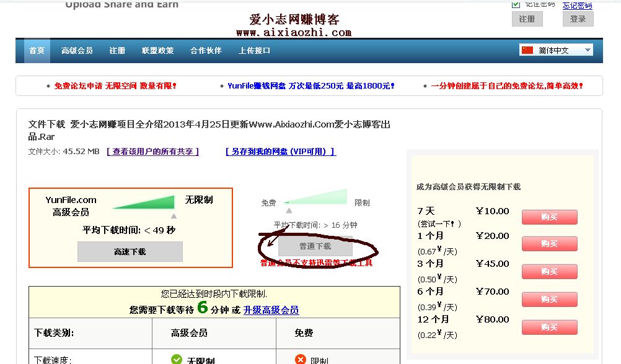Open the 高级会员 navigation tab
This screenshot has height=364, width=621.
pos(77,51)
